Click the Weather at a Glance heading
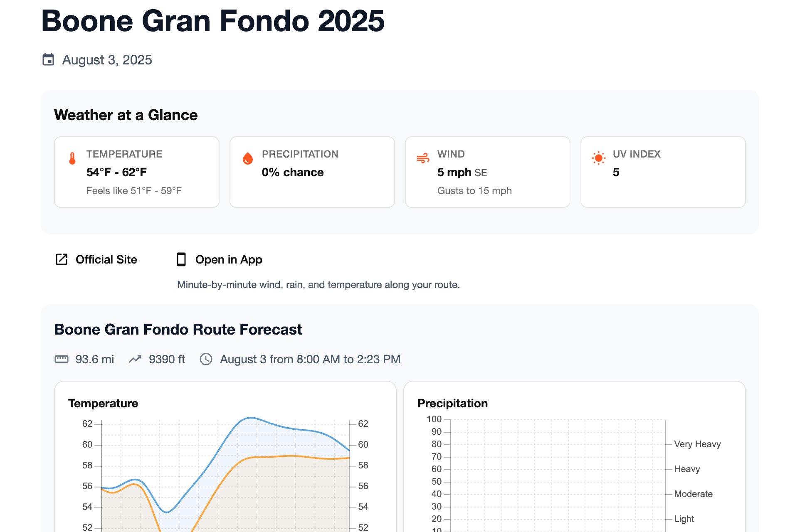This screenshot has height=532, width=795. [x=126, y=115]
